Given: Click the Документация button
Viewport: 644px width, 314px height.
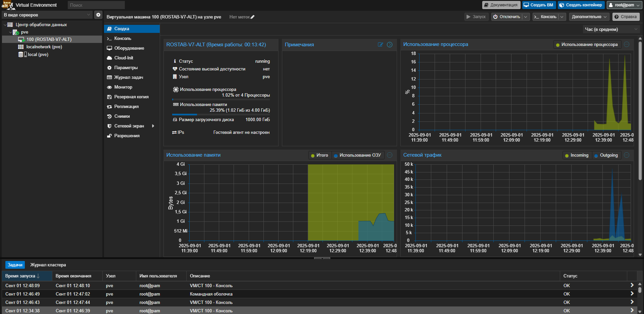Looking at the screenshot, I should tap(501, 5).
